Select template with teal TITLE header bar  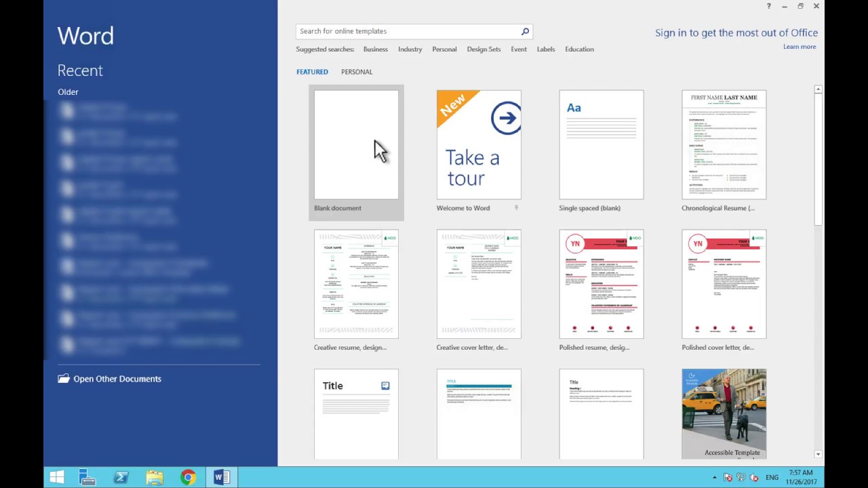tap(479, 414)
